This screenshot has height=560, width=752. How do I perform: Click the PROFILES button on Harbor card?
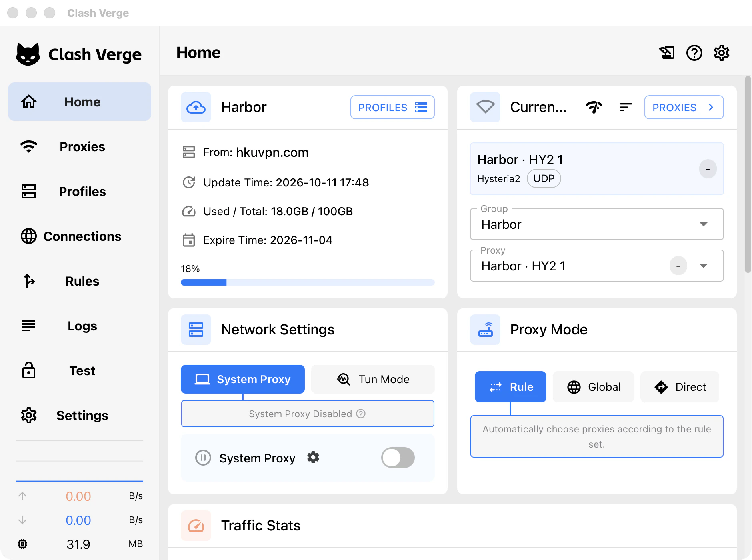(x=392, y=107)
